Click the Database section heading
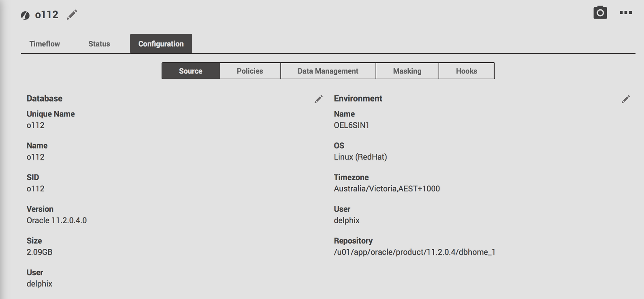644x299 pixels. [45, 98]
